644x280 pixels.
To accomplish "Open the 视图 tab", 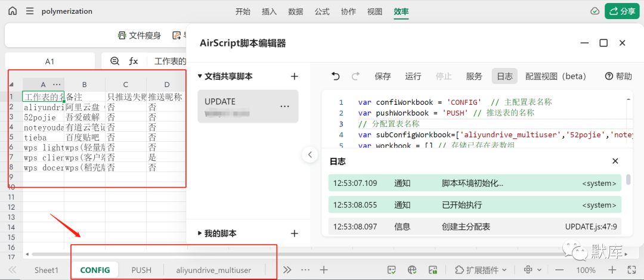I will point(374,11).
